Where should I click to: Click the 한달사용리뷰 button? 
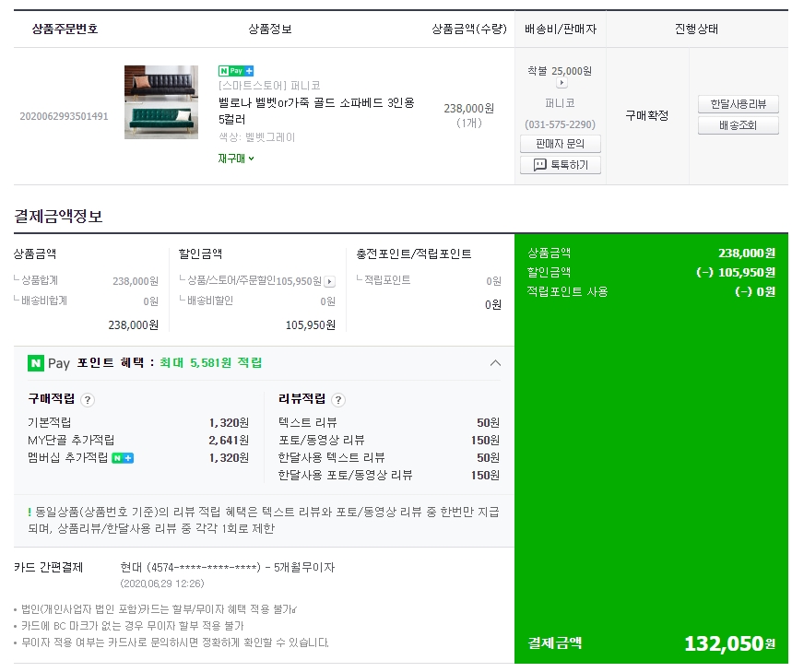738,104
